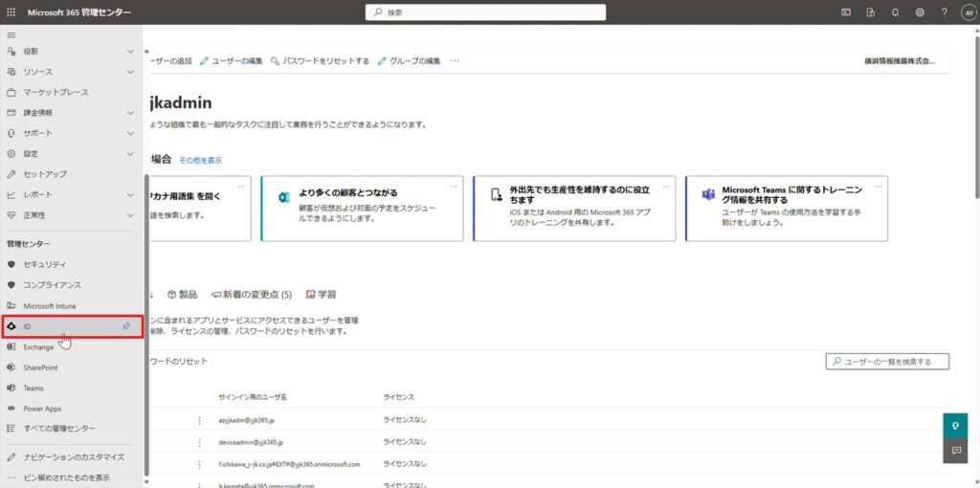Open the row menu for azyjkadm@yjk365.jp

point(199,420)
